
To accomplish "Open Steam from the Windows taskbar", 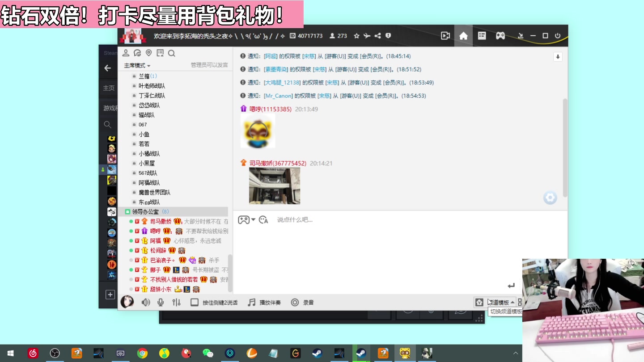I will coord(317,354).
